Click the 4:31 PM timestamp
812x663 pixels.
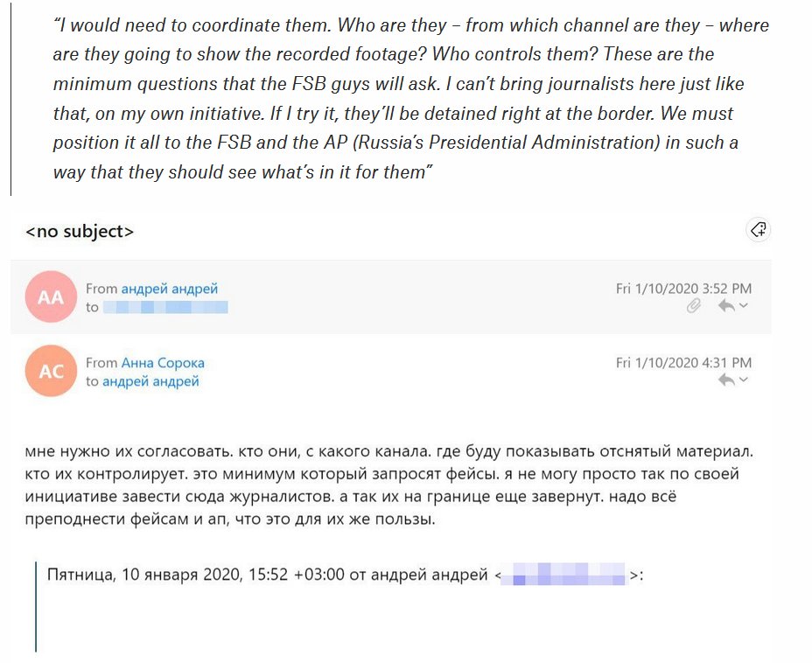tap(683, 363)
